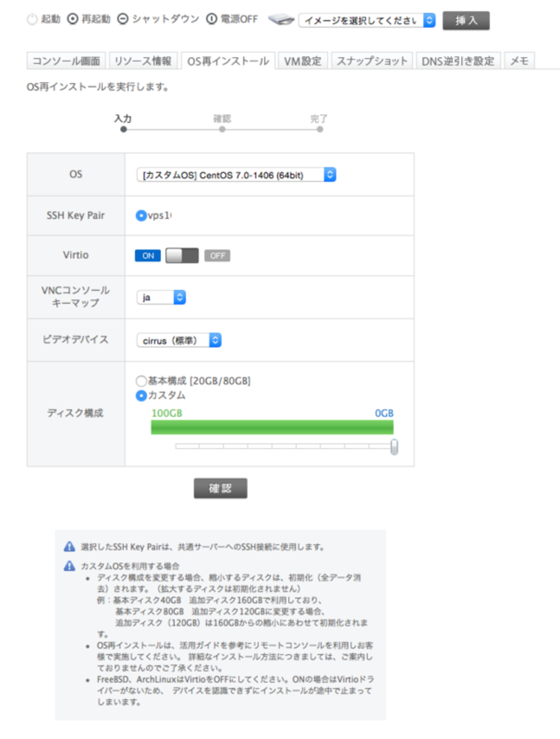
Task: Click the Virtio OFF label button
Action: [217, 255]
